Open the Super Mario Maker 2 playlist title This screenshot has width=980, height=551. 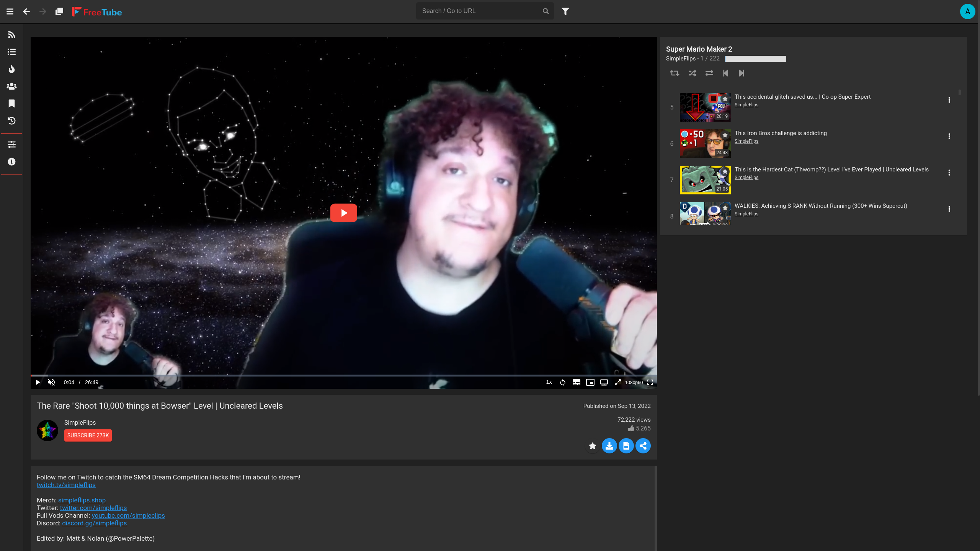699,49
